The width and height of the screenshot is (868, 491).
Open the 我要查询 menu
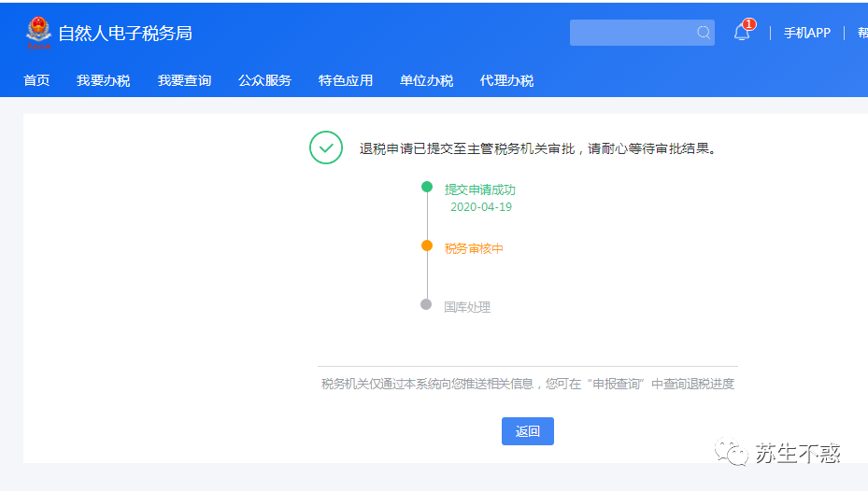(184, 80)
